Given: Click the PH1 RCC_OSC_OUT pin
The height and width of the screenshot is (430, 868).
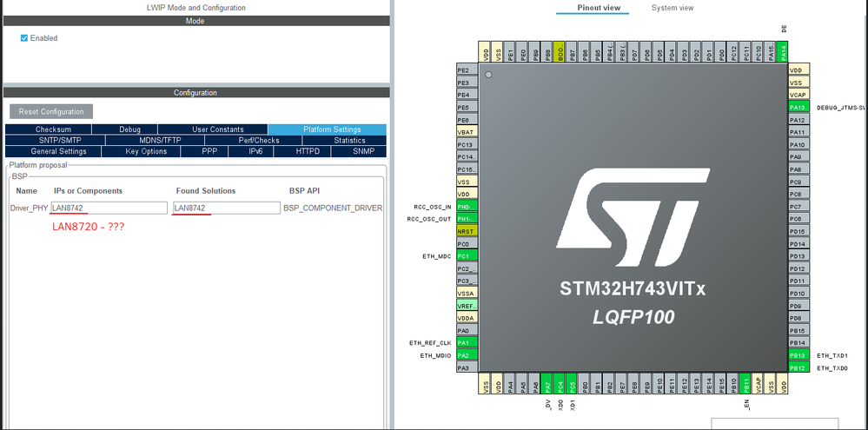Looking at the screenshot, I should 467,219.
